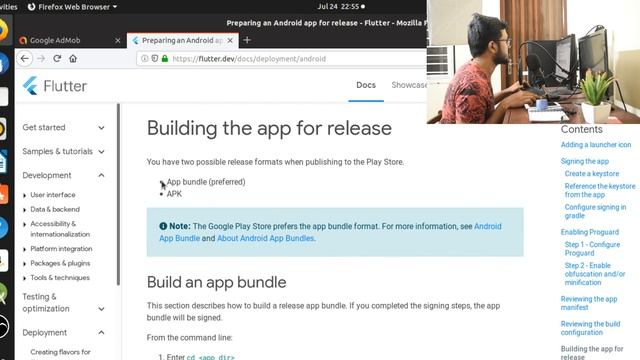Select the Preparing an Android app tab
This screenshot has width=640, height=360.
pos(182,40)
